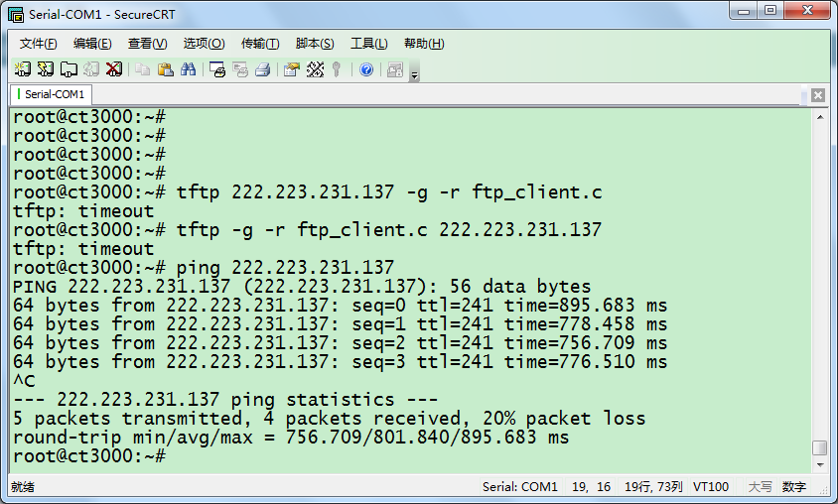Click the 'ping 222.223.231.137' command line
Image resolution: width=838 pixels, height=504 pixels.
(x=204, y=268)
